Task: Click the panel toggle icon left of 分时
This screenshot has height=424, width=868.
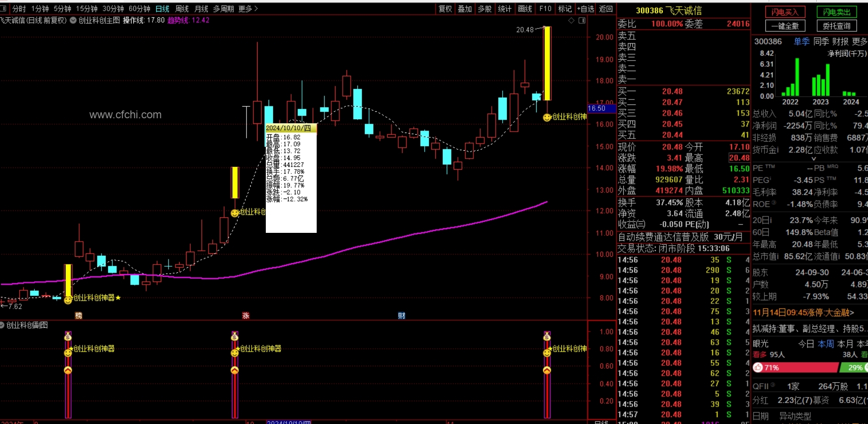Action: 3,9
